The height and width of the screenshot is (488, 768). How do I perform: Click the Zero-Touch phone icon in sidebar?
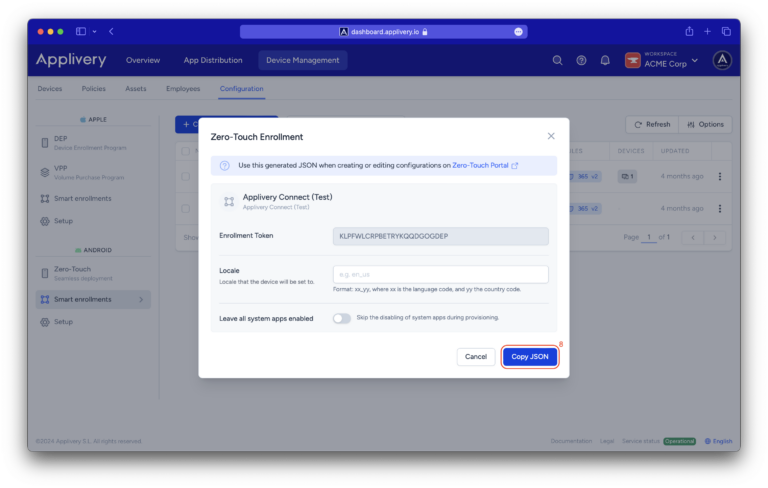coord(45,273)
